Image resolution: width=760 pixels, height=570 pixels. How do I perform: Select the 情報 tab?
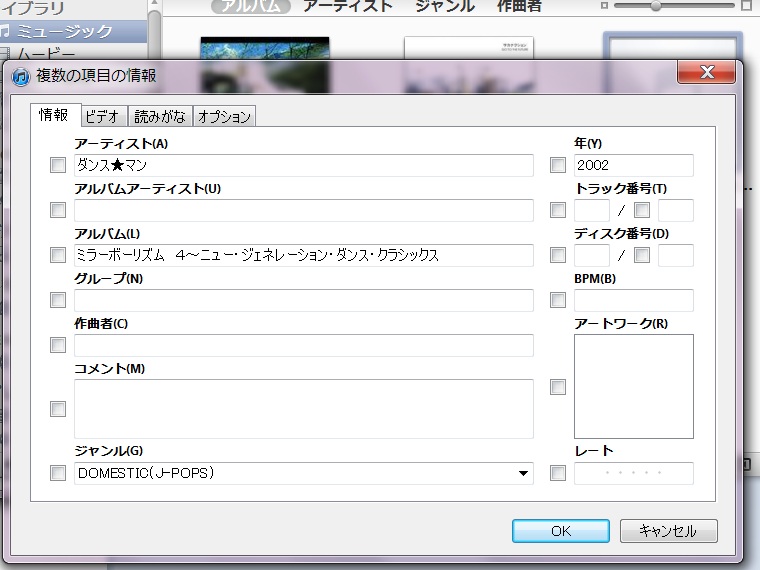click(54, 115)
